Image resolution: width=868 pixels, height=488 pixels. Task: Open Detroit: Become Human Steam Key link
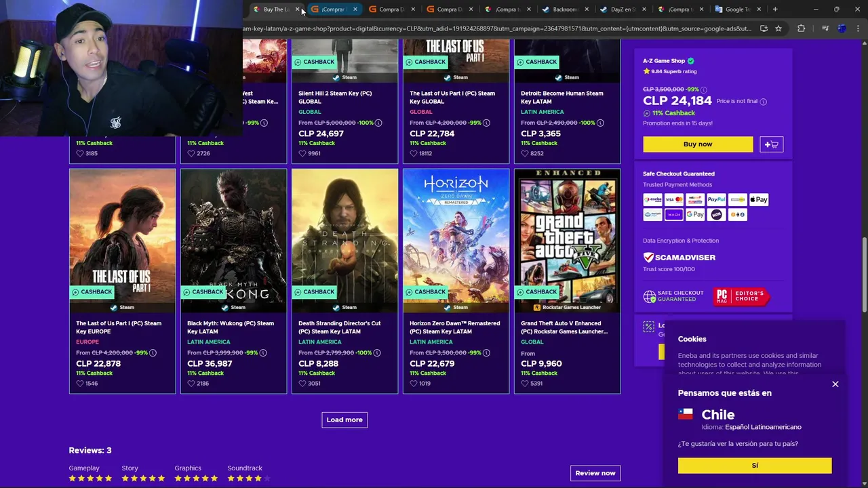(562, 98)
